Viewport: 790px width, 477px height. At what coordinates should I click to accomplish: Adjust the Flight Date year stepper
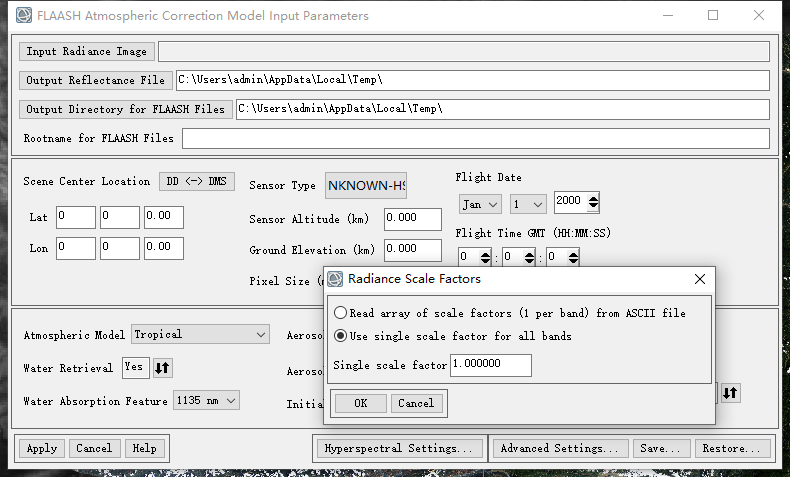click(594, 202)
